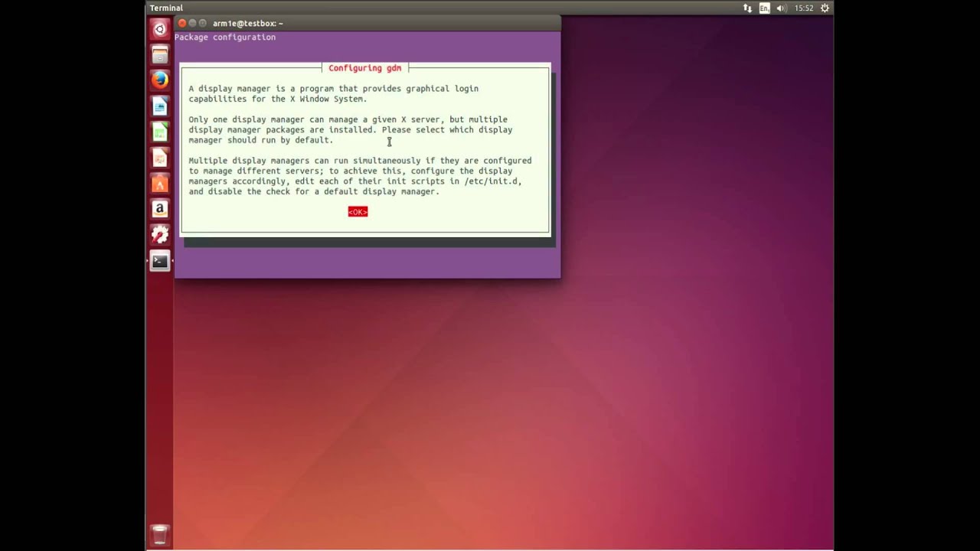
Task: Close the terminal window
Action: [x=182, y=23]
